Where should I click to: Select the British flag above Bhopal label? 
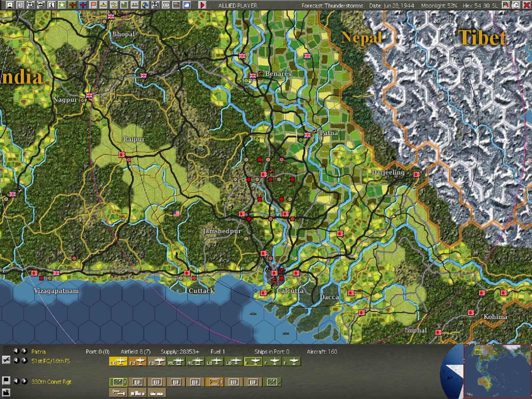111,16
